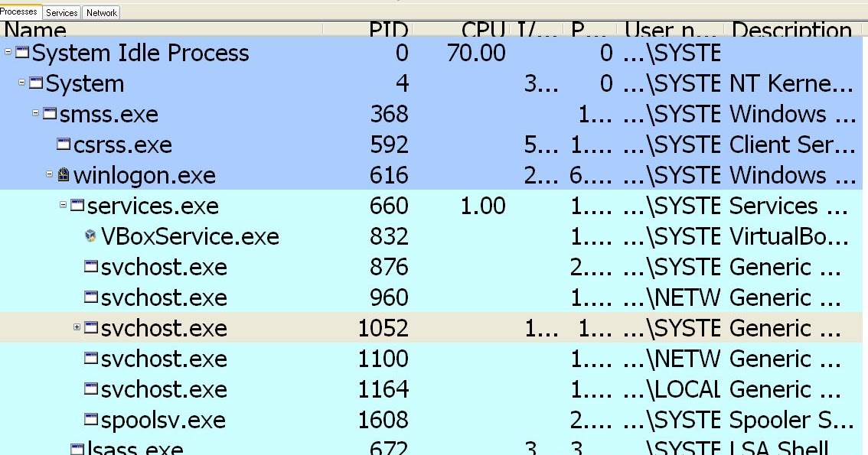Open the Network tab
868x455 pixels.
point(102,12)
